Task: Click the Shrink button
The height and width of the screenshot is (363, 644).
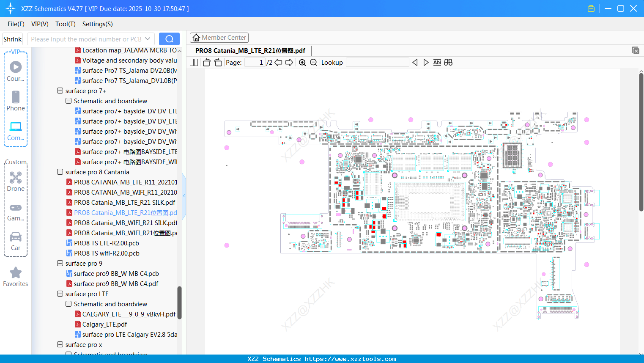Action: 12,38
